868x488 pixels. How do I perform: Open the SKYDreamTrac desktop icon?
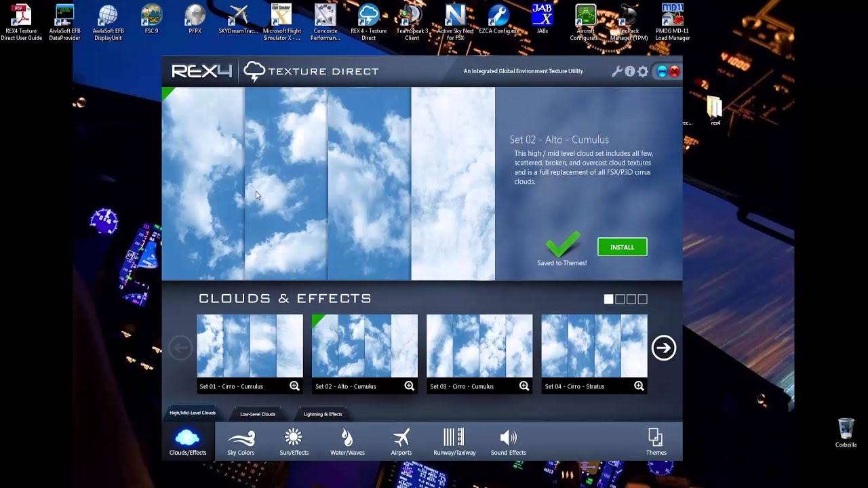click(x=238, y=19)
